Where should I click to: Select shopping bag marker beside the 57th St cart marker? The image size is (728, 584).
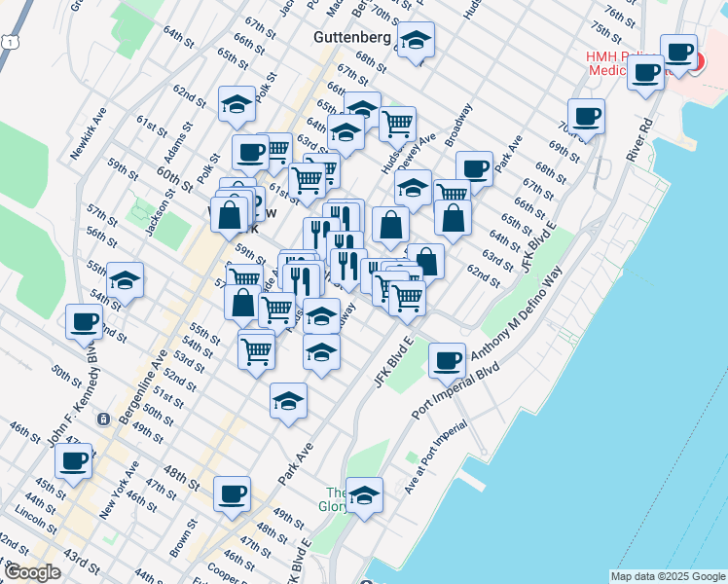pos(242,304)
